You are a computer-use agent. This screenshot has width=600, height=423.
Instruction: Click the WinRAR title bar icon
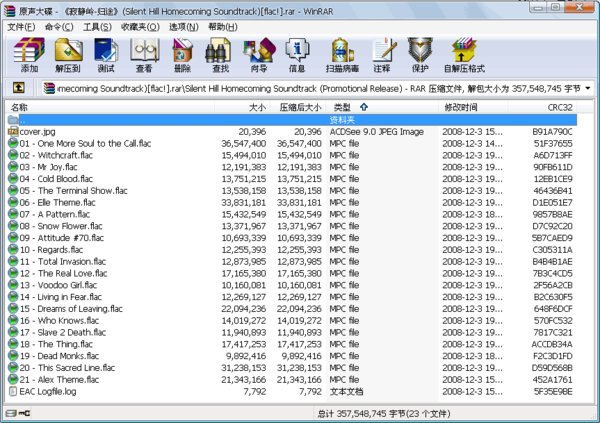coord(10,11)
